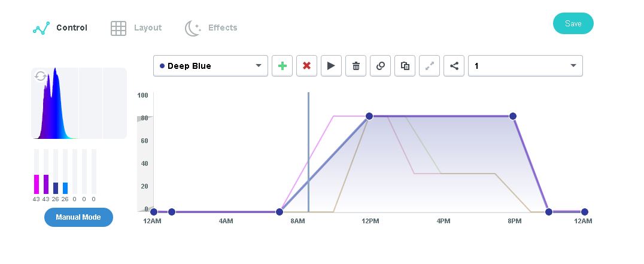
Task: Click the share icon in the toolbar
Action: [454, 66]
